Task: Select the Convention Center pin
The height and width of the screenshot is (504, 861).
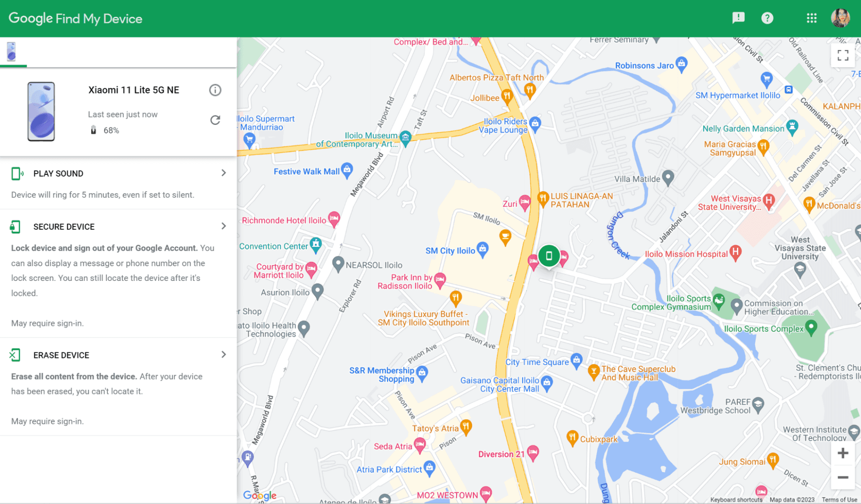Action: (316, 245)
